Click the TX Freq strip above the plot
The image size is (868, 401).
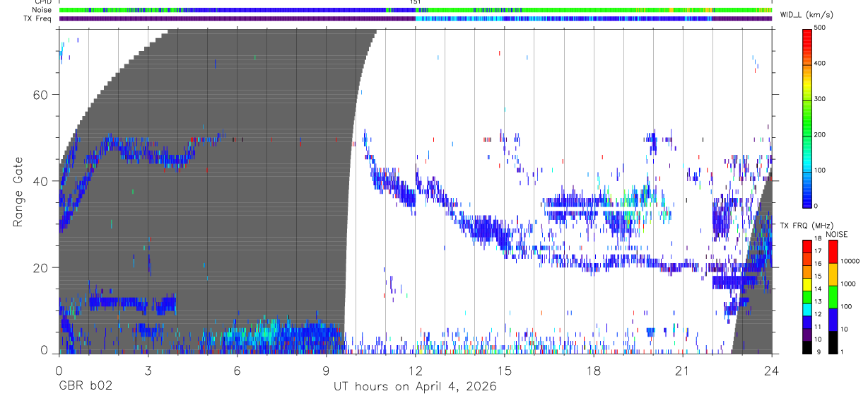tap(416, 18)
